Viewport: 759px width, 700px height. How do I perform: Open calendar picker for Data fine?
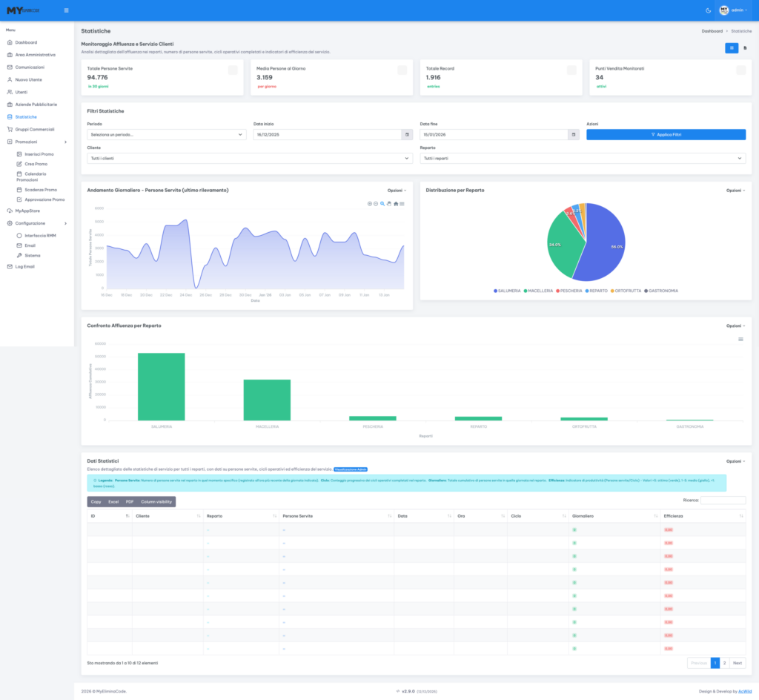573,135
